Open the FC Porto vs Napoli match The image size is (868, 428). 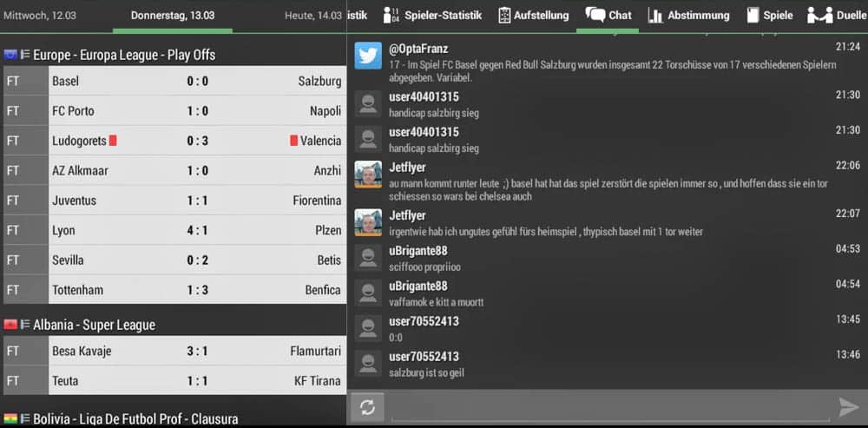click(x=175, y=111)
